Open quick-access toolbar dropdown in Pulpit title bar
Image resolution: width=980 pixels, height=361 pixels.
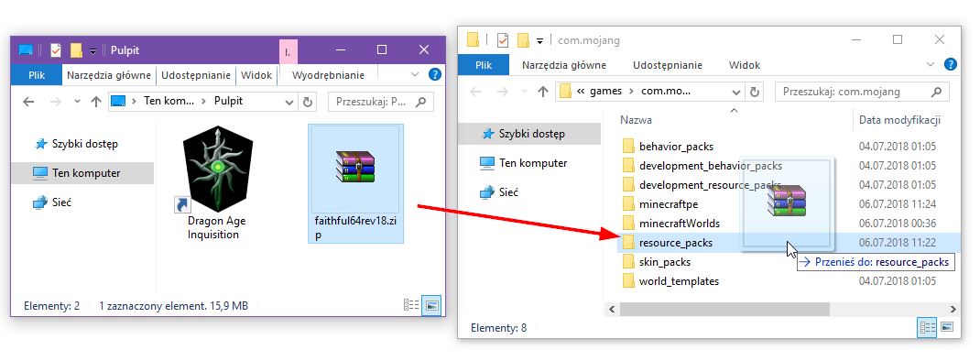click(x=93, y=50)
